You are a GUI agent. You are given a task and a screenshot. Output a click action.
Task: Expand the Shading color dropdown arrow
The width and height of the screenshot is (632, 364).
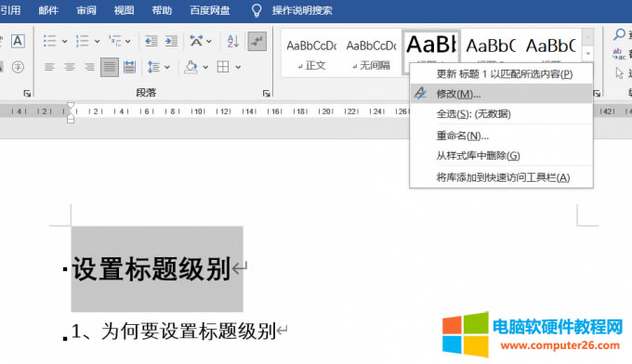tap(205, 67)
